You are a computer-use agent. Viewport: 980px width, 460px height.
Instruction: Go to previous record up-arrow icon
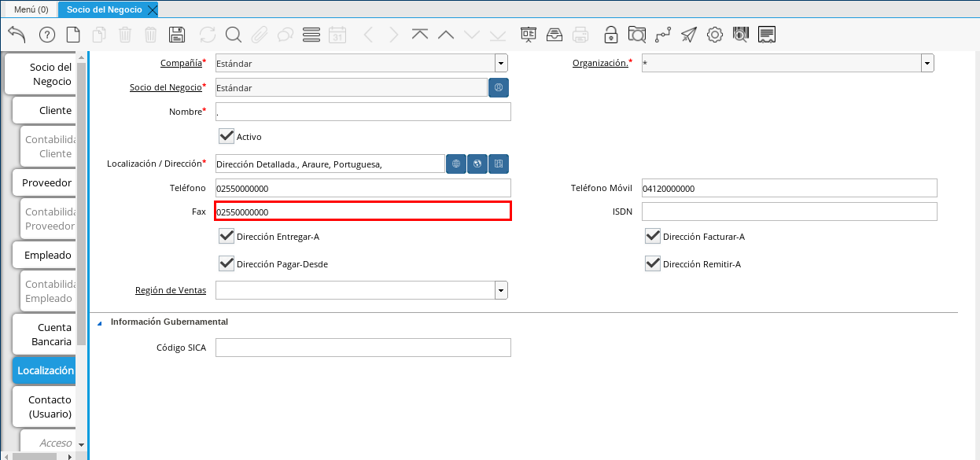[446, 35]
